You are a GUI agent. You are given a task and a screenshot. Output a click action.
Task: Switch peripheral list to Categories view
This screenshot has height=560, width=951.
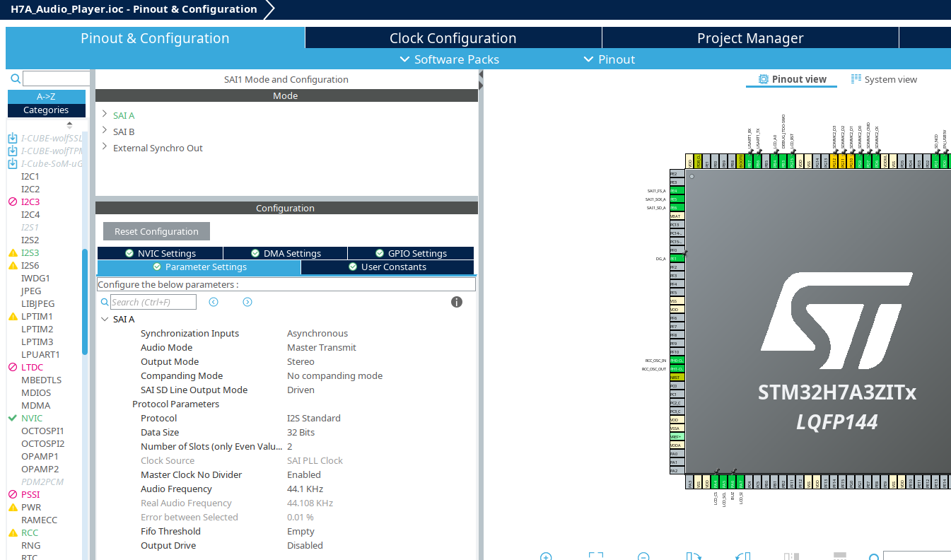coord(46,110)
